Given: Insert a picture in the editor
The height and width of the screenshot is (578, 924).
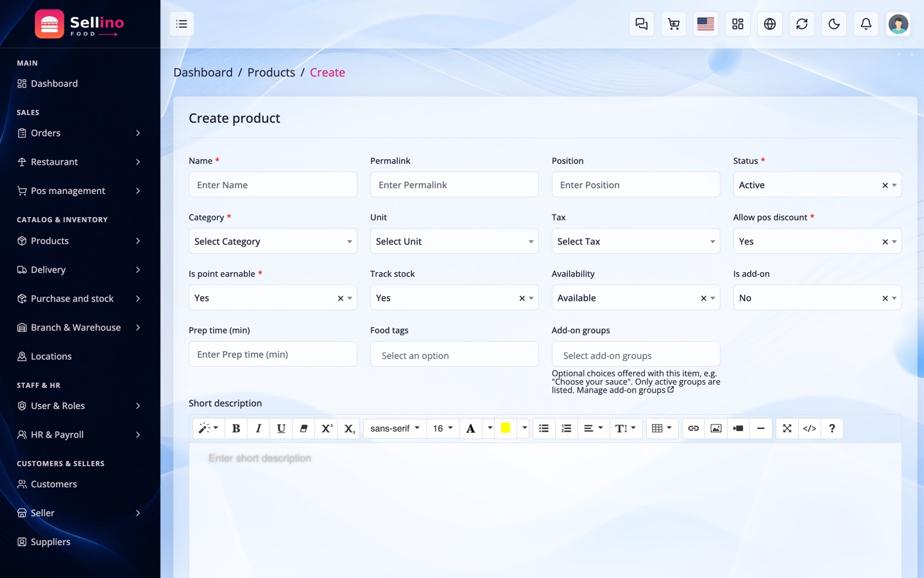Looking at the screenshot, I should click(716, 428).
